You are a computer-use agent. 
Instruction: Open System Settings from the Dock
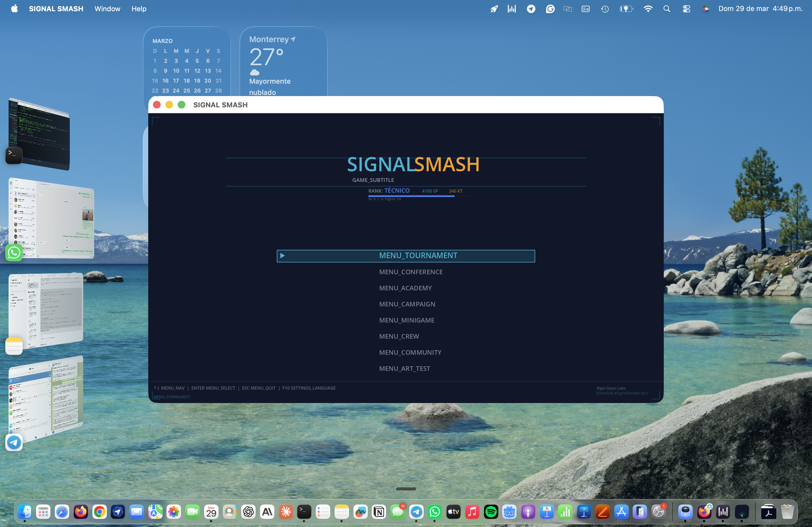tap(658, 512)
